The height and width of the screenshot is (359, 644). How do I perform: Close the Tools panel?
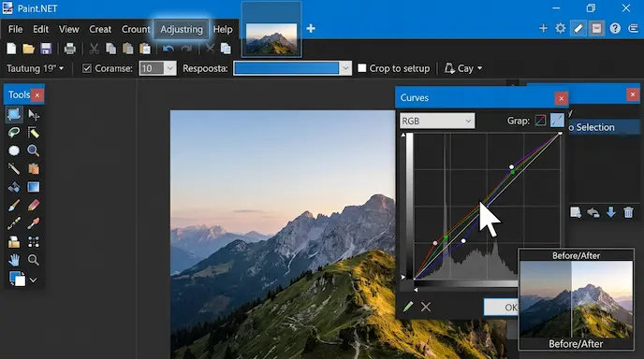click(x=37, y=95)
